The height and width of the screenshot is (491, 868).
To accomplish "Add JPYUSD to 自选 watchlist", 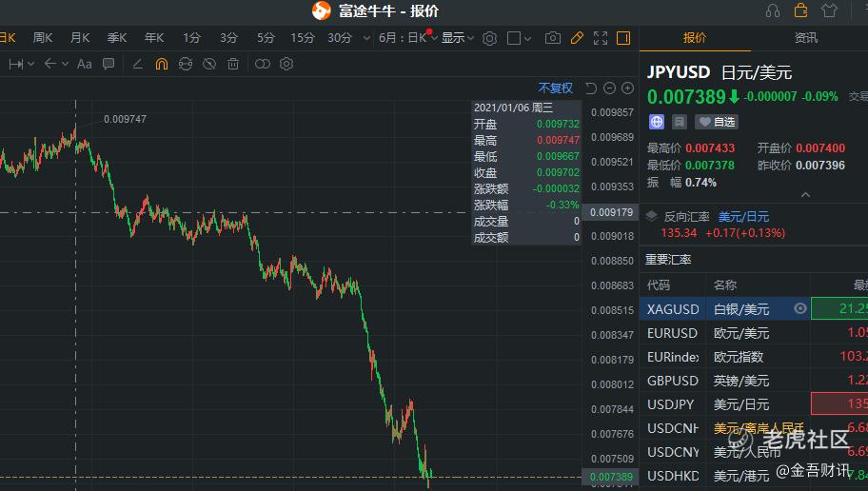I will click(x=717, y=122).
